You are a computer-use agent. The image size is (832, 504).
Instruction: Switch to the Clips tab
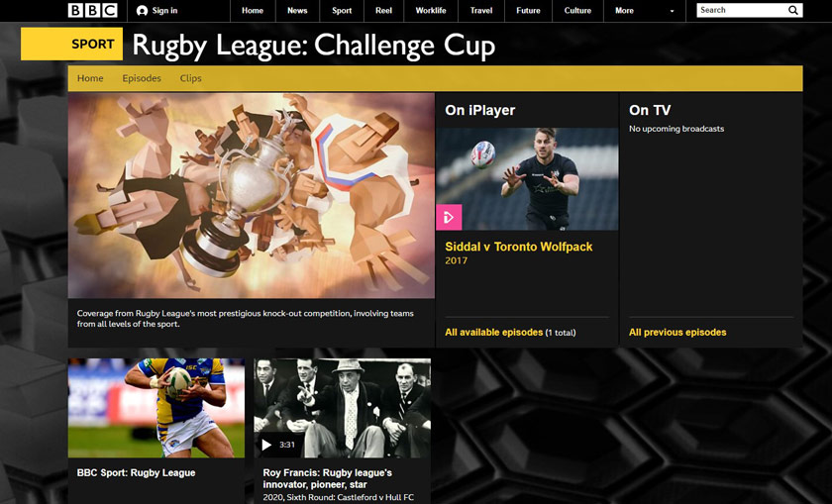[190, 78]
